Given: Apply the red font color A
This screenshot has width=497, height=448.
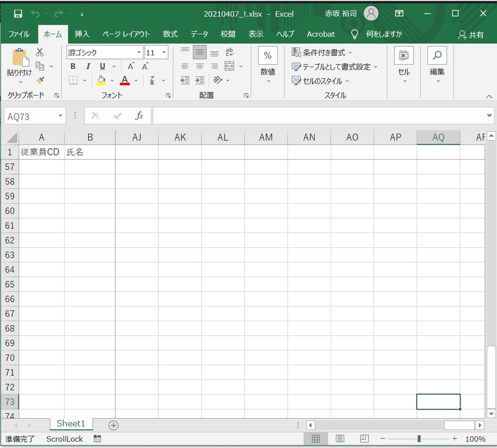Looking at the screenshot, I should pyautogui.click(x=125, y=80).
